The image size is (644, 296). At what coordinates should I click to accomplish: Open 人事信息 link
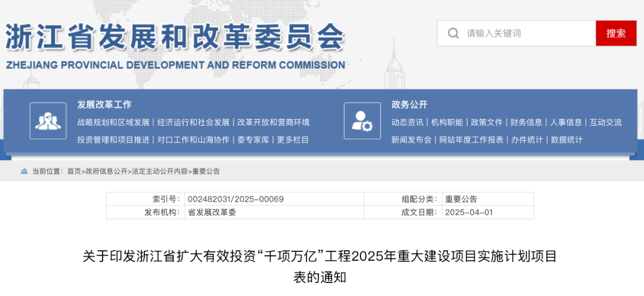coord(566,122)
